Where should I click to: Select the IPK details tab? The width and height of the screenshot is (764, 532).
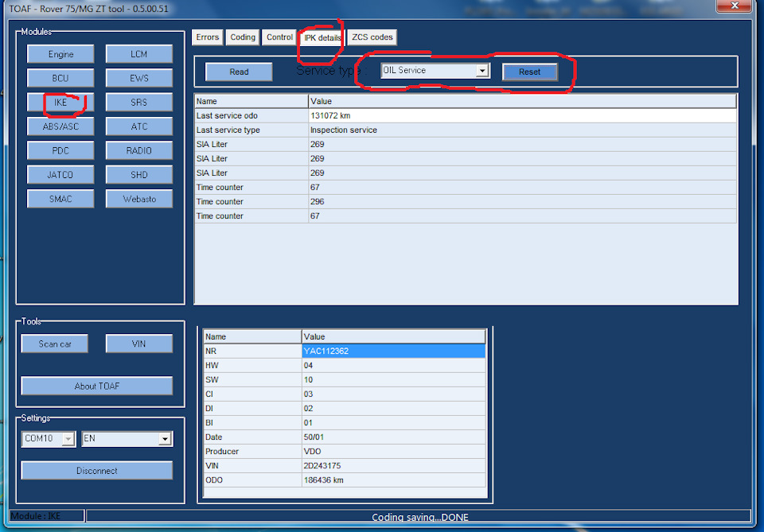point(322,37)
